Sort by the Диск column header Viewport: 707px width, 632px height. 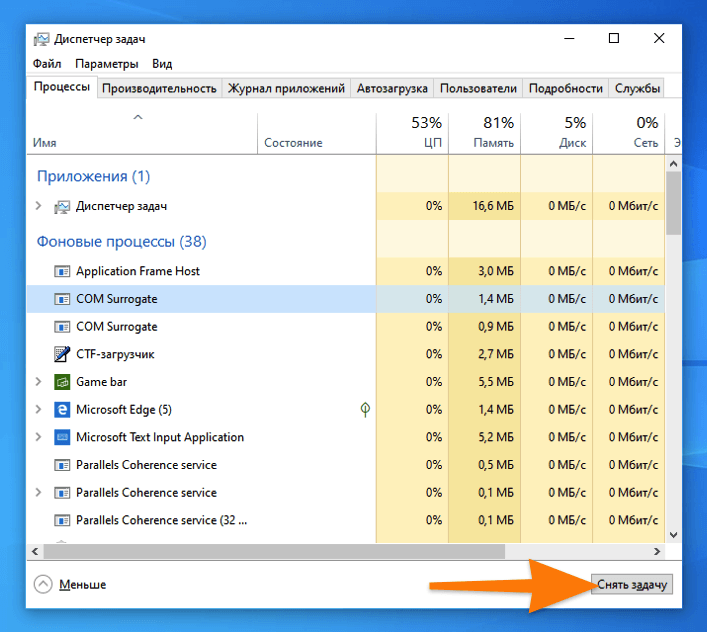point(557,133)
